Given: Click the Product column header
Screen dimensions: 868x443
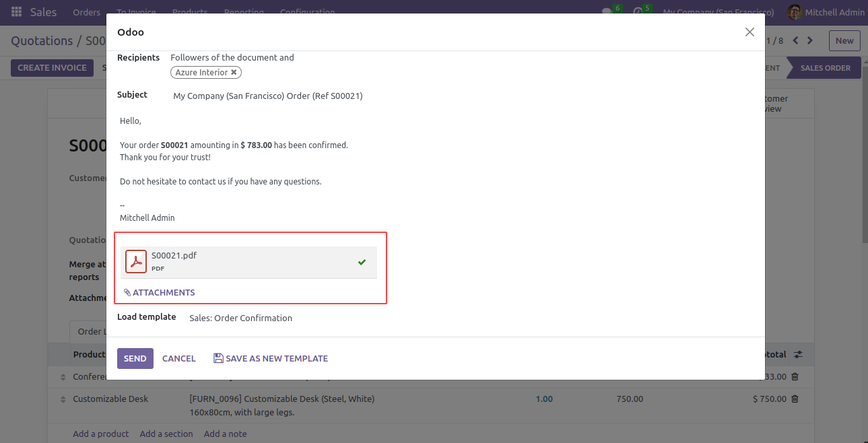Looking at the screenshot, I should coord(89,354).
